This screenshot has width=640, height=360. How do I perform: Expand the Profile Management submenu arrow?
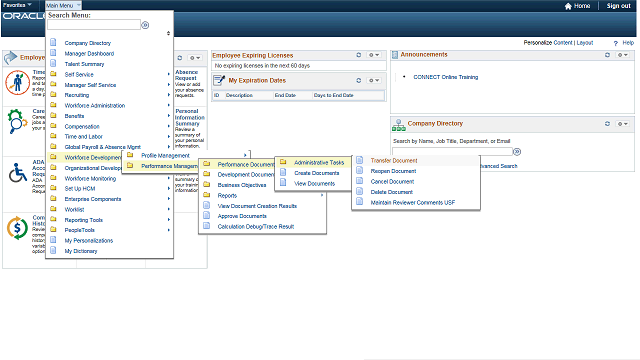245,155
